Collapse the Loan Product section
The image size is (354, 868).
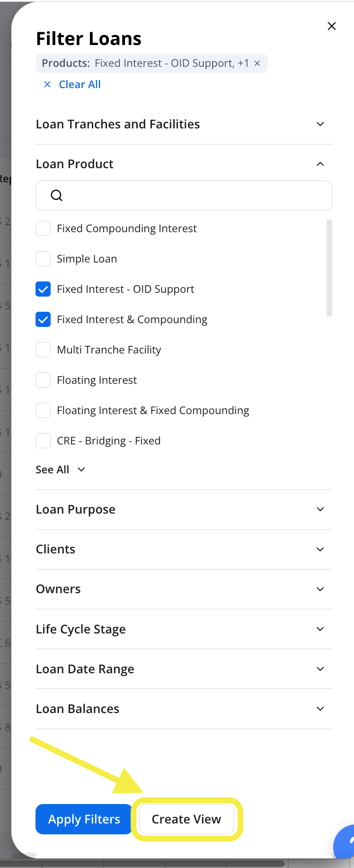pyautogui.click(x=320, y=164)
